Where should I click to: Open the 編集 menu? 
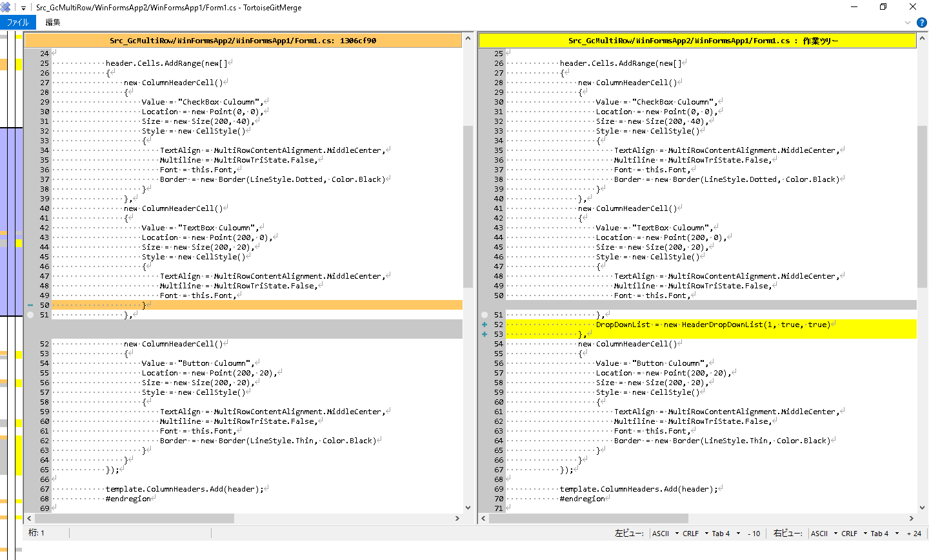pyautogui.click(x=53, y=23)
